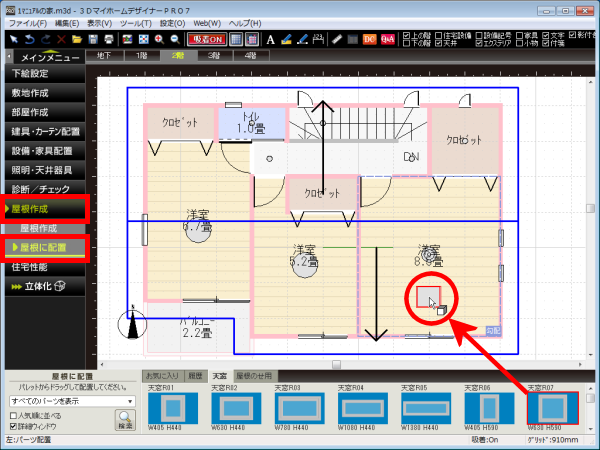Image resolution: width=600 pixels, height=450 pixels.
Task: Switch to the 1階 floor tab
Action: pyautogui.click(x=141, y=56)
